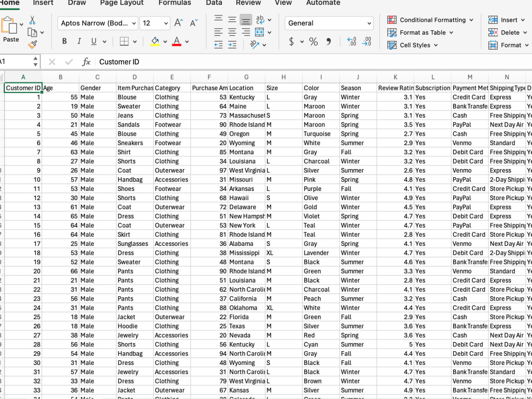
Task: Toggle Underline formatting
Action: (x=94, y=41)
